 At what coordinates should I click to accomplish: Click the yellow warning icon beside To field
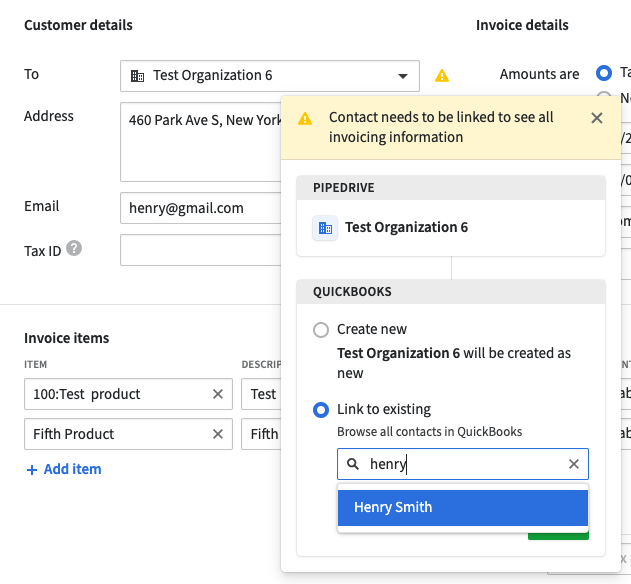[442, 75]
